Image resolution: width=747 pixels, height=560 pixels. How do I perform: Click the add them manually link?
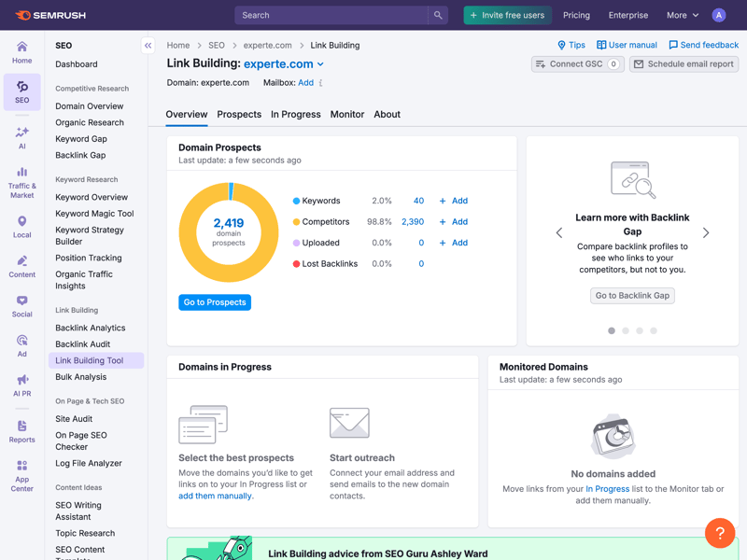tap(216, 496)
